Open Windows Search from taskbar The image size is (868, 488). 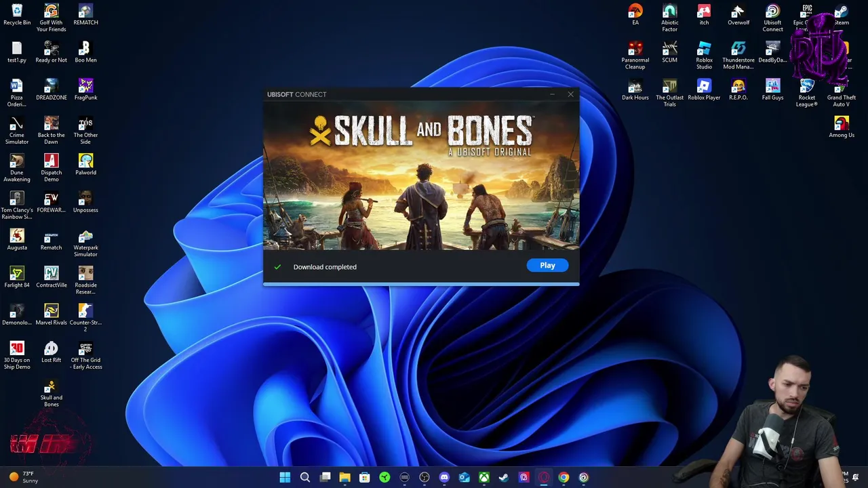[305, 477]
